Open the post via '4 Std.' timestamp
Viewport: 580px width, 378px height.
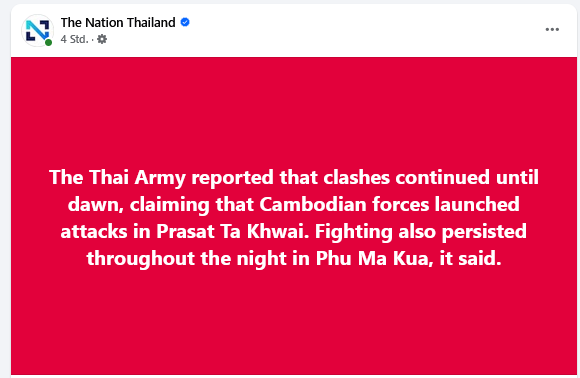tap(74, 39)
